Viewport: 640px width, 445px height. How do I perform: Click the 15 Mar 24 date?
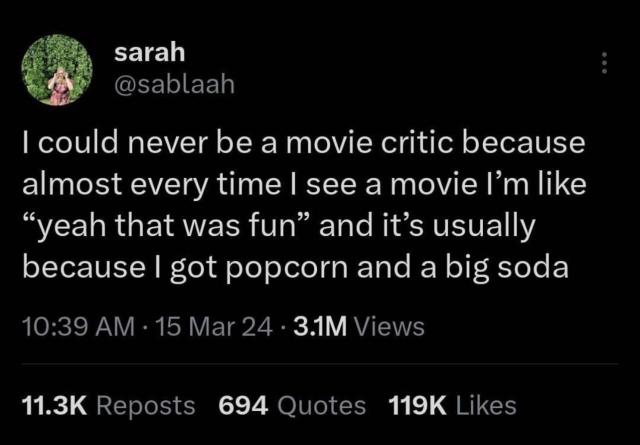click(213, 327)
